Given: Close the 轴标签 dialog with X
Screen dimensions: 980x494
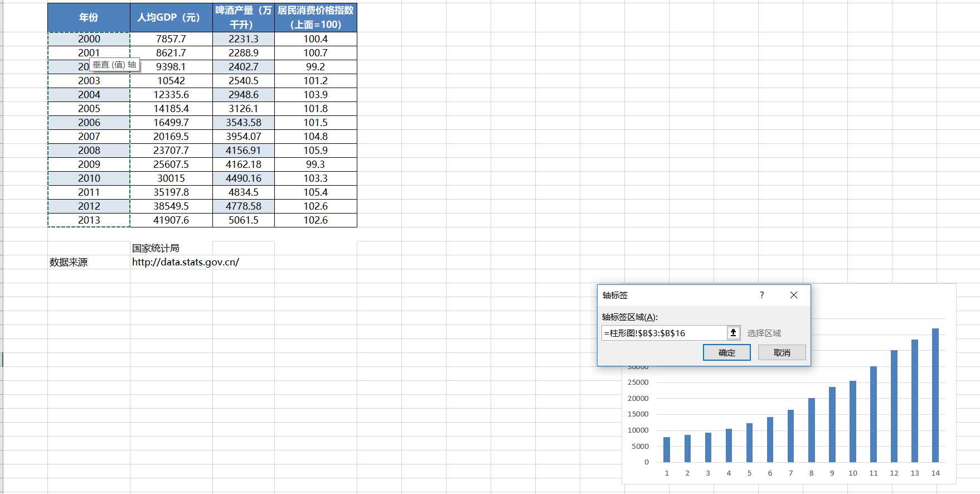Looking at the screenshot, I should [794, 295].
